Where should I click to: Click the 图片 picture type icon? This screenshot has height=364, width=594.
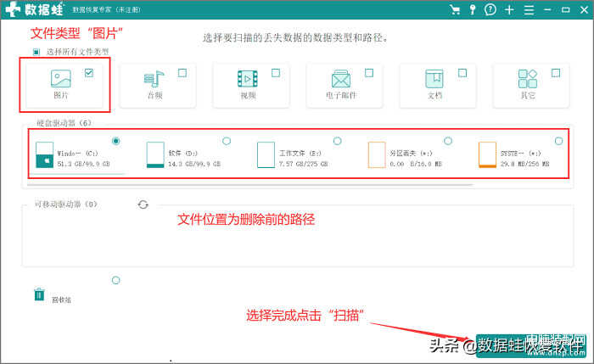(x=60, y=78)
